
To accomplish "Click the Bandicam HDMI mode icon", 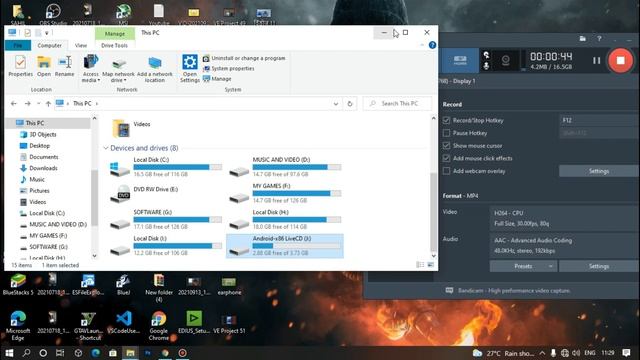I will tap(460, 60).
